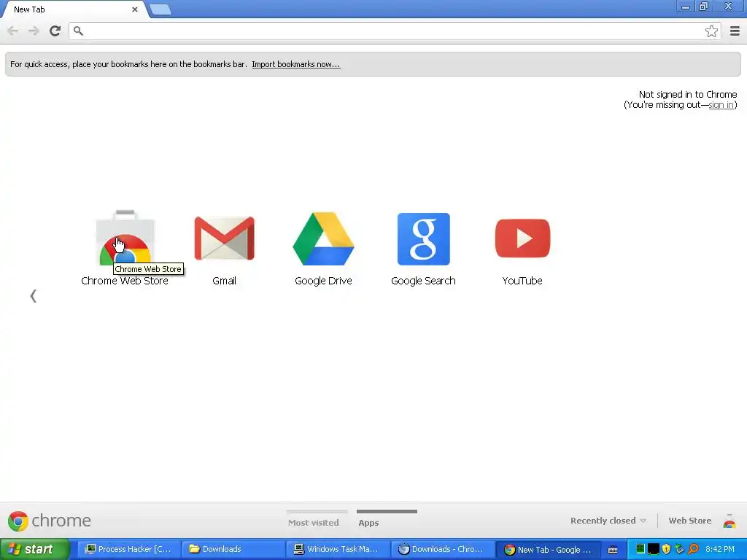Reload the current page
This screenshot has width=747, height=560.
55,31
